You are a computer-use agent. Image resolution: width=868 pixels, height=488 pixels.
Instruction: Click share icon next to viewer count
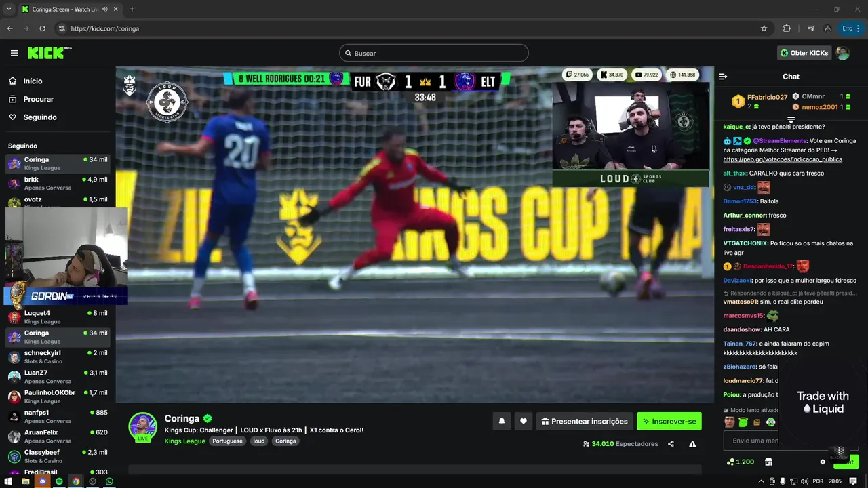(x=671, y=444)
